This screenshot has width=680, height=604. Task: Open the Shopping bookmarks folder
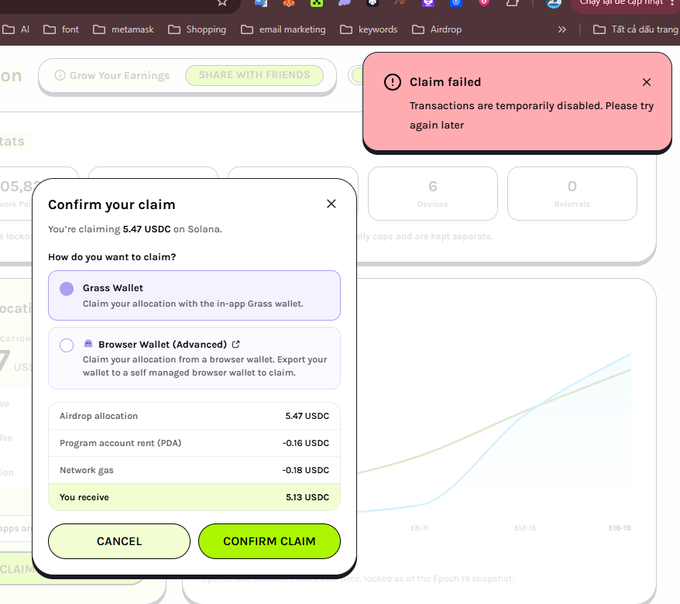[x=197, y=29]
